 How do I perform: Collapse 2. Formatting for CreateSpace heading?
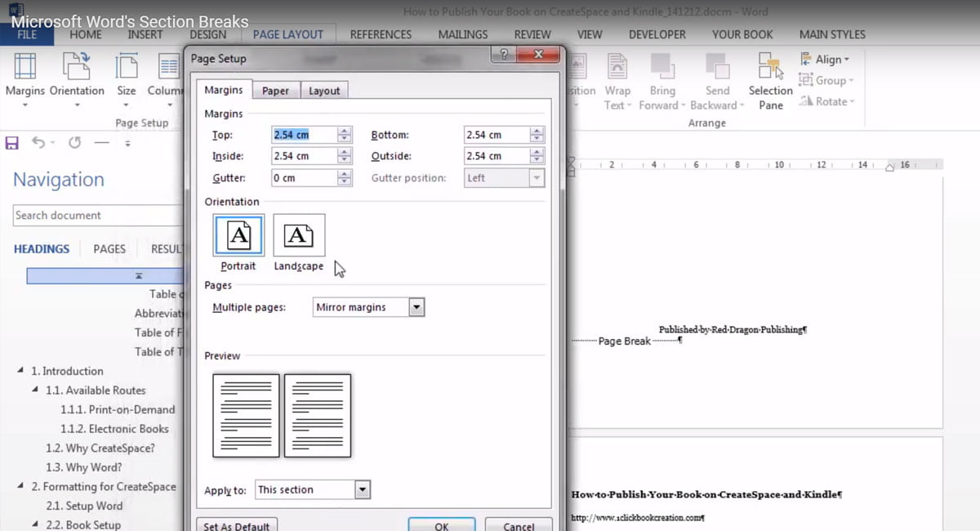pos(20,487)
